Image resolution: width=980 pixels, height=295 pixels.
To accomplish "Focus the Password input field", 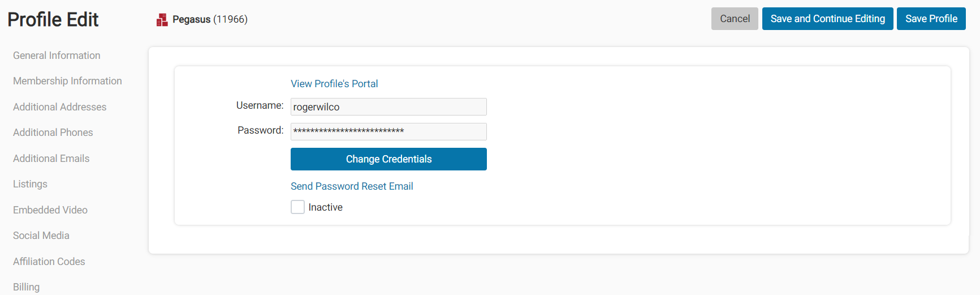I will click(388, 131).
